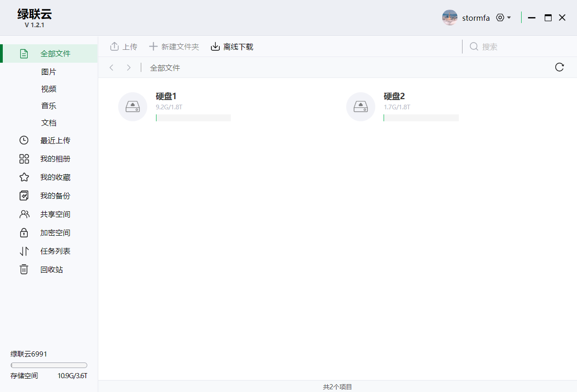Open the 音乐 category
The width and height of the screenshot is (577, 392).
pyautogui.click(x=48, y=106)
